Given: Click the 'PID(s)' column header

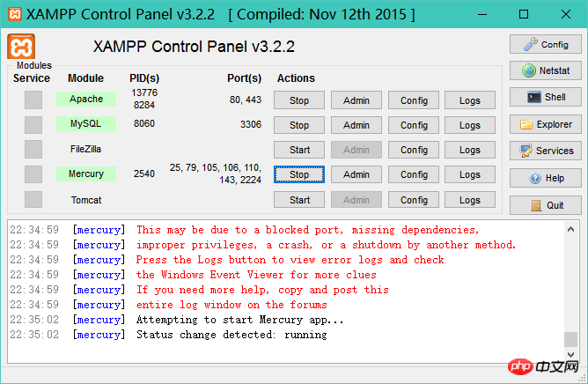Looking at the screenshot, I should (x=144, y=78).
